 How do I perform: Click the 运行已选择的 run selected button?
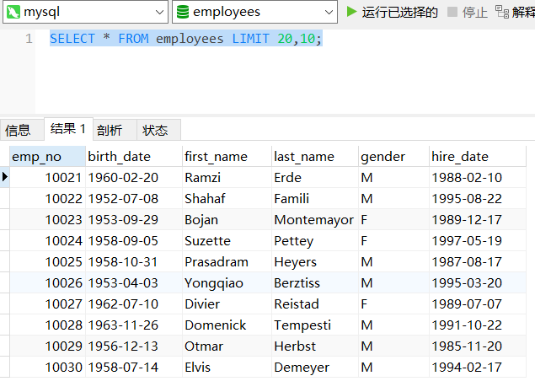point(392,13)
